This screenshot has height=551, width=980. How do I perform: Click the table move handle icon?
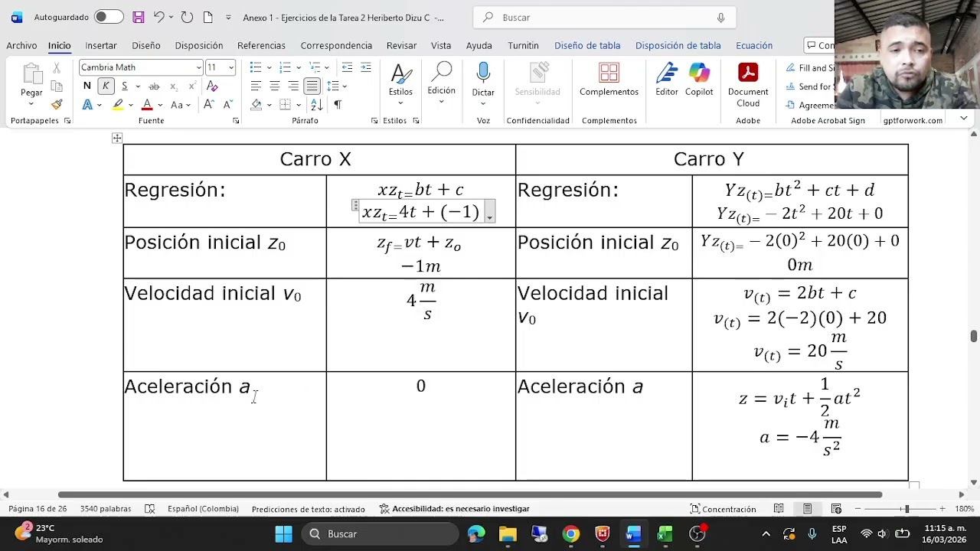coord(117,138)
